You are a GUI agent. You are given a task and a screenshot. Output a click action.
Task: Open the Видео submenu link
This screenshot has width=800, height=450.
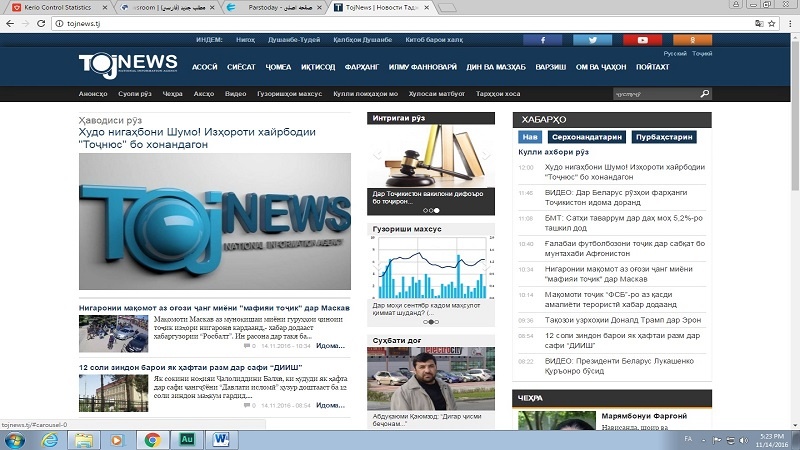pos(235,93)
